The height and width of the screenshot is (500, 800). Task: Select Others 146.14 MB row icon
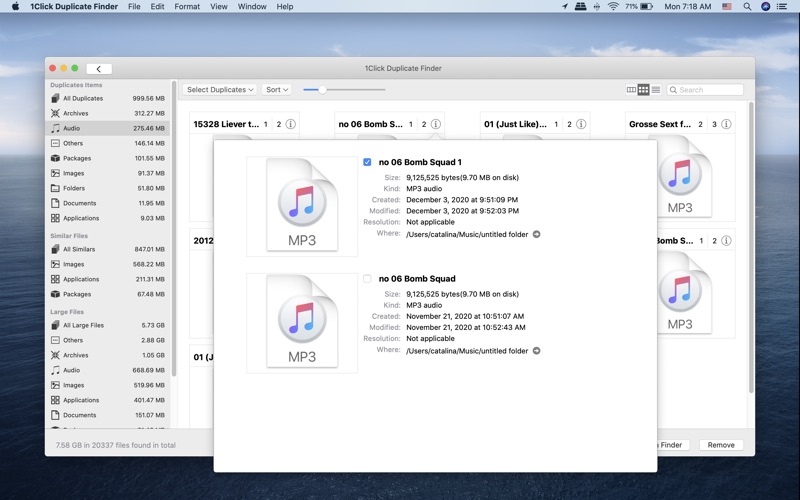coord(55,143)
